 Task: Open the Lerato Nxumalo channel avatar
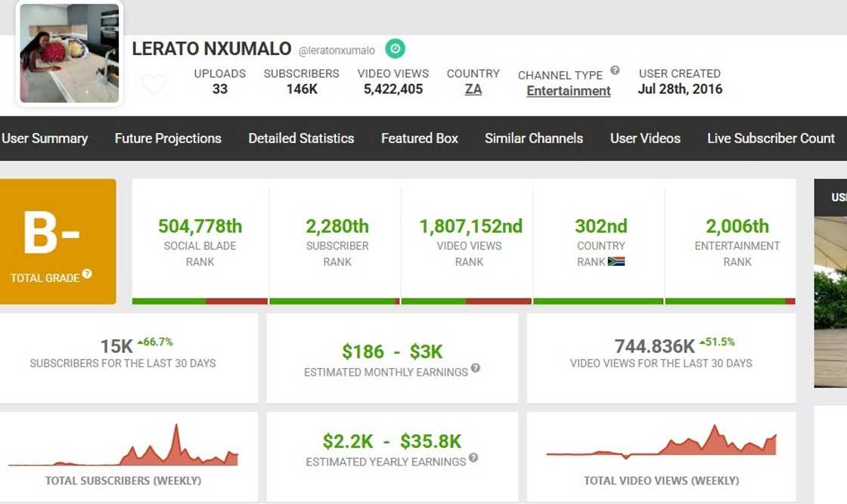coord(69,53)
